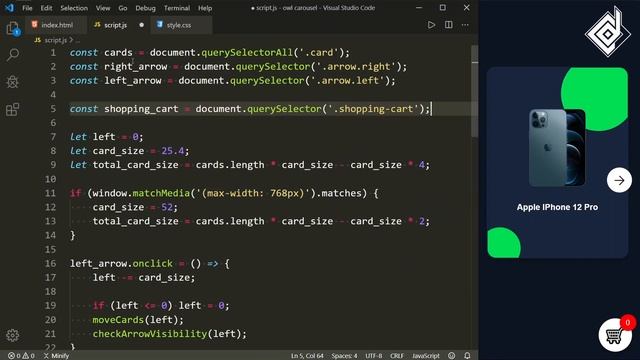Open the Go menu

click(123, 8)
